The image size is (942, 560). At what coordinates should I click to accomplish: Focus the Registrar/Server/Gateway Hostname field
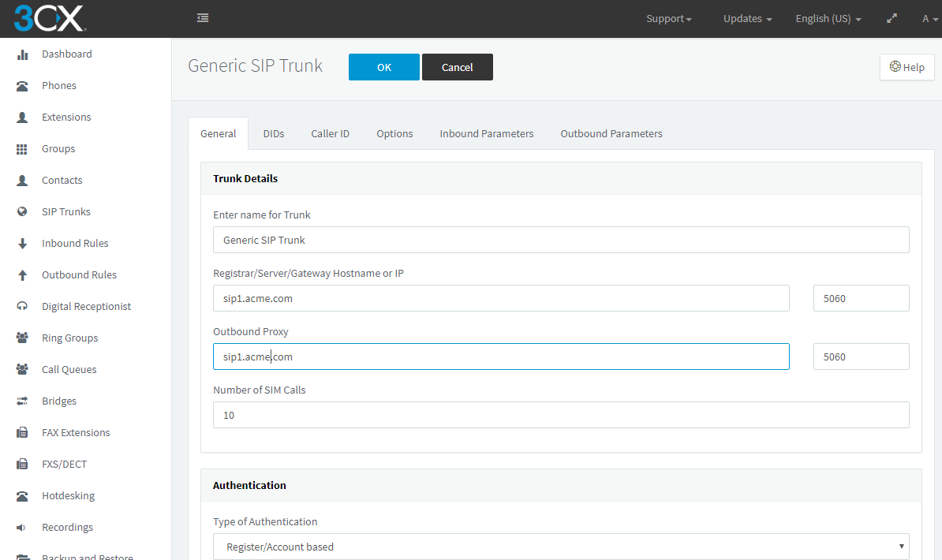[501, 298]
